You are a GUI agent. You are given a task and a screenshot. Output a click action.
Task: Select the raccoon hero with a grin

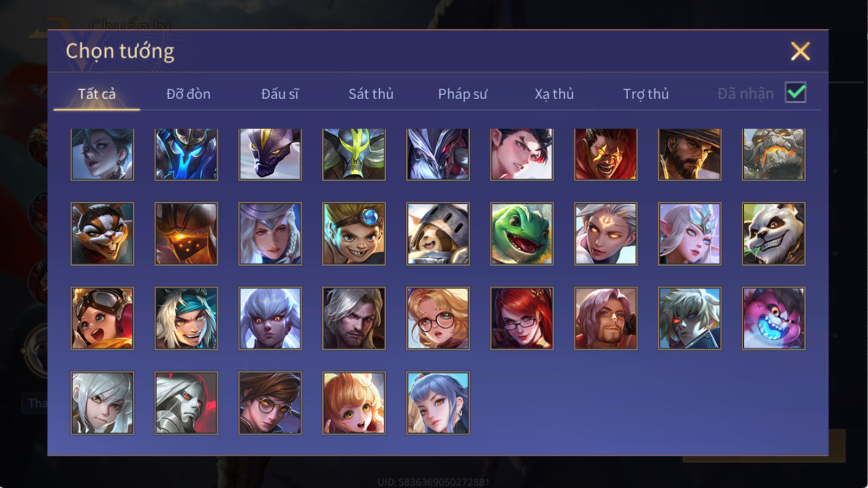tap(102, 234)
